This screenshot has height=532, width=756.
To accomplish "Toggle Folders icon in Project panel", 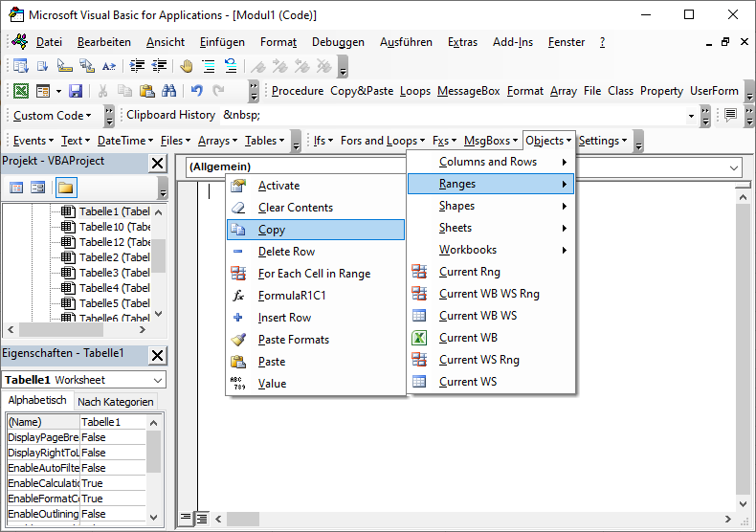I will pos(66,188).
